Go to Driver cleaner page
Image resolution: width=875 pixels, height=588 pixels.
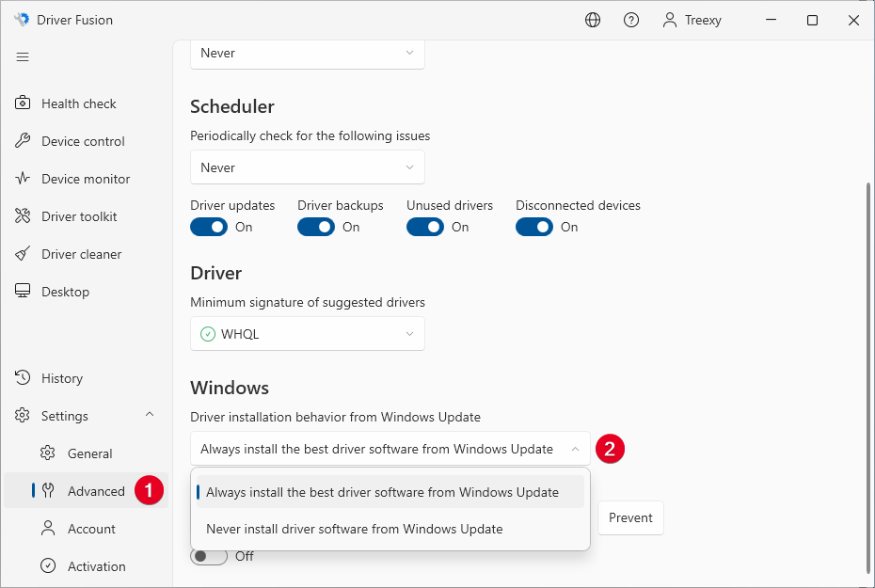click(86, 254)
